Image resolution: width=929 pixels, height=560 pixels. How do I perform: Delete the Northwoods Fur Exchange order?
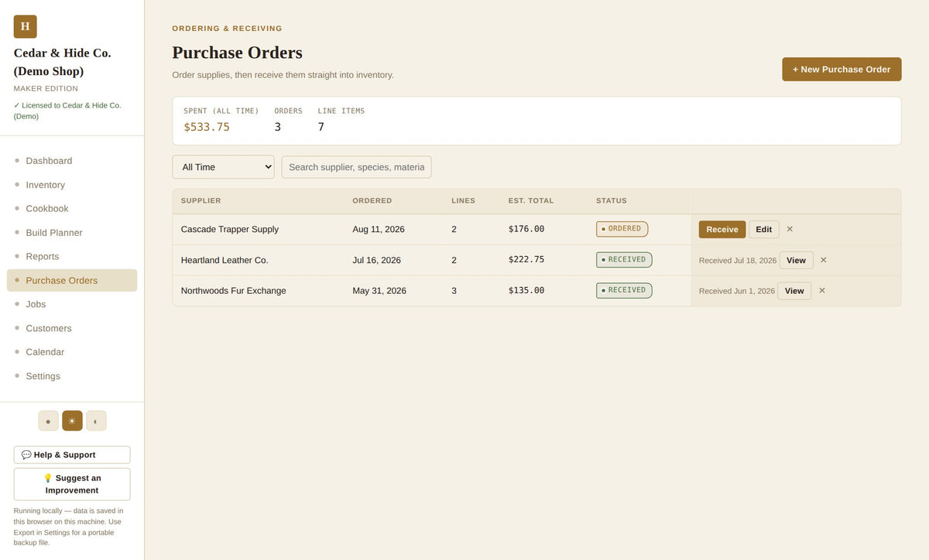click(x=822, y=291)
